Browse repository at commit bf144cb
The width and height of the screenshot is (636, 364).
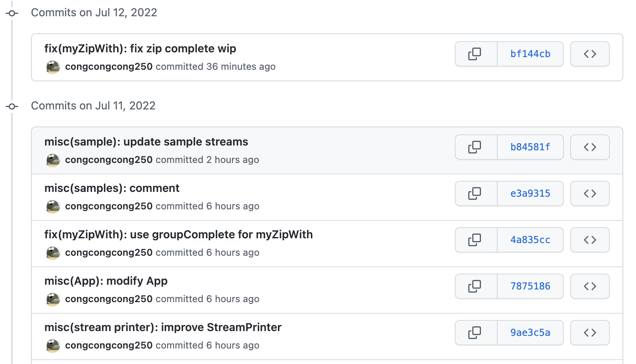[590, 54]
